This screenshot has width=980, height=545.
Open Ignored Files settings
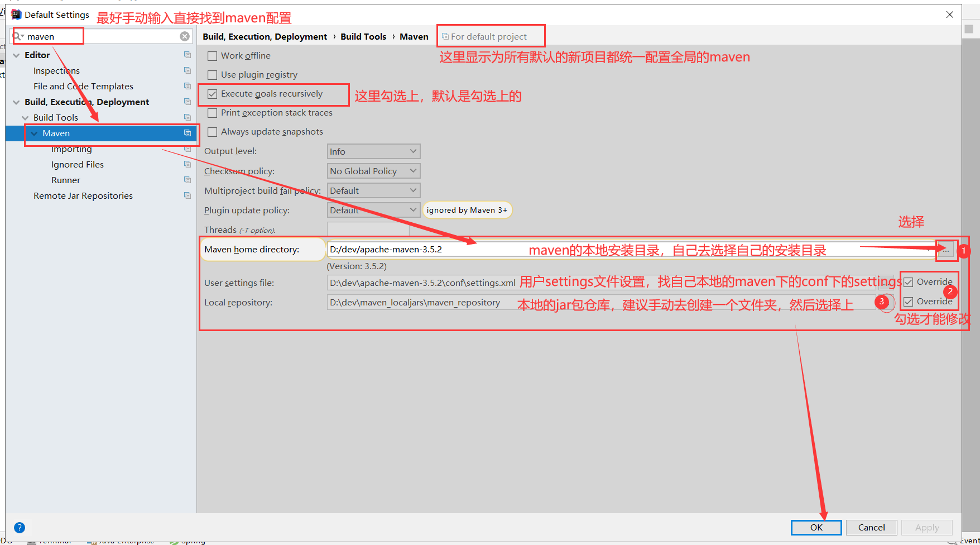(78, 164)
